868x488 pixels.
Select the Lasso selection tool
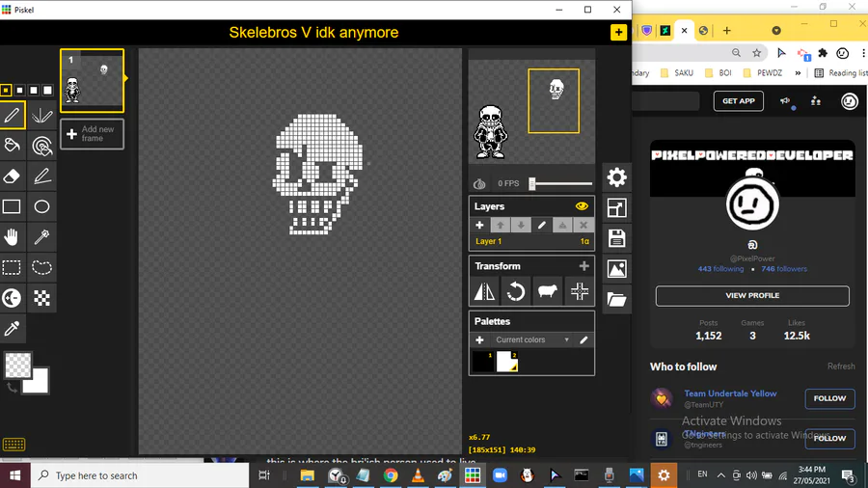(x=42, y=267)
